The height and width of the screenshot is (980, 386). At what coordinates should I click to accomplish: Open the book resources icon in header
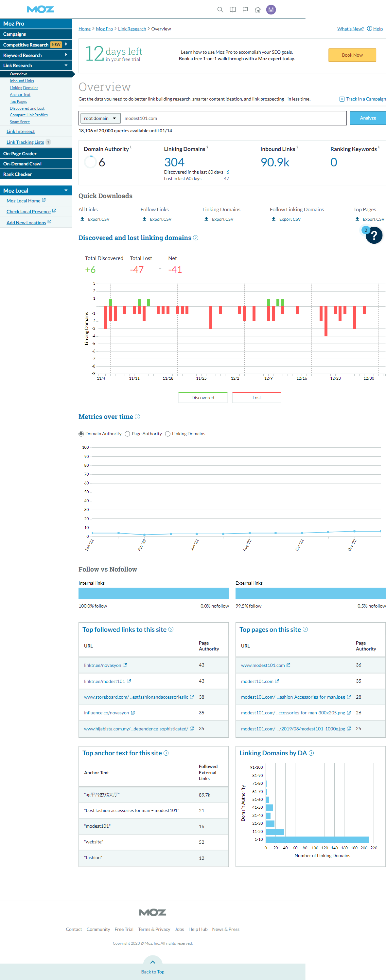[x=233, y=9]
